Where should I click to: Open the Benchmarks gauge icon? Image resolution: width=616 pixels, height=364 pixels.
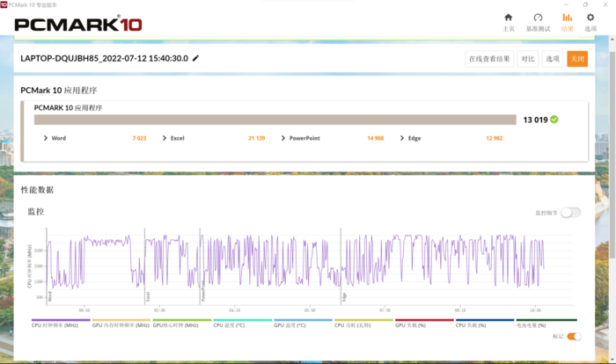point(538,18)
